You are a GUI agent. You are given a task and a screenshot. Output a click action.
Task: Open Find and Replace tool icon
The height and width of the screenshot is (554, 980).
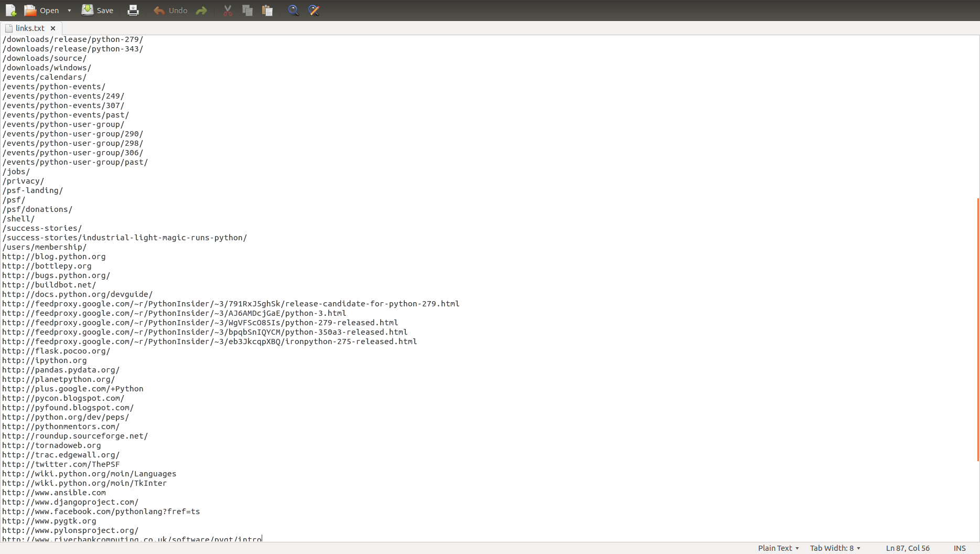pos(314,10)
